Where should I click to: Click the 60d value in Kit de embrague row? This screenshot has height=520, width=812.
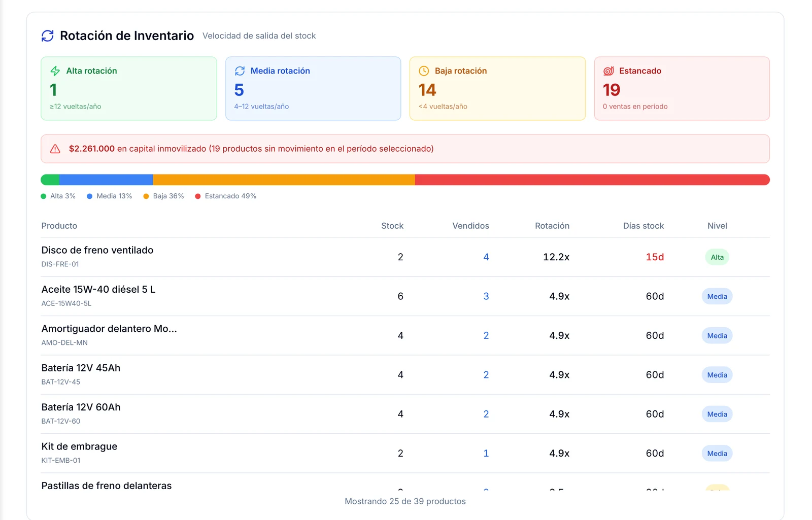[x=655, y=454]
